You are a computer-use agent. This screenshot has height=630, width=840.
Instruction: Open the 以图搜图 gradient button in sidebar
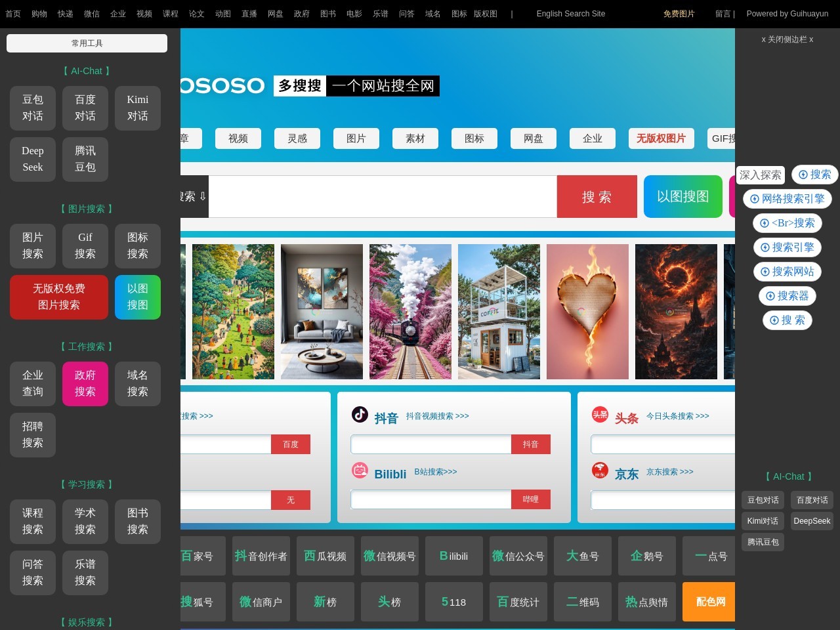pos(137,297)
